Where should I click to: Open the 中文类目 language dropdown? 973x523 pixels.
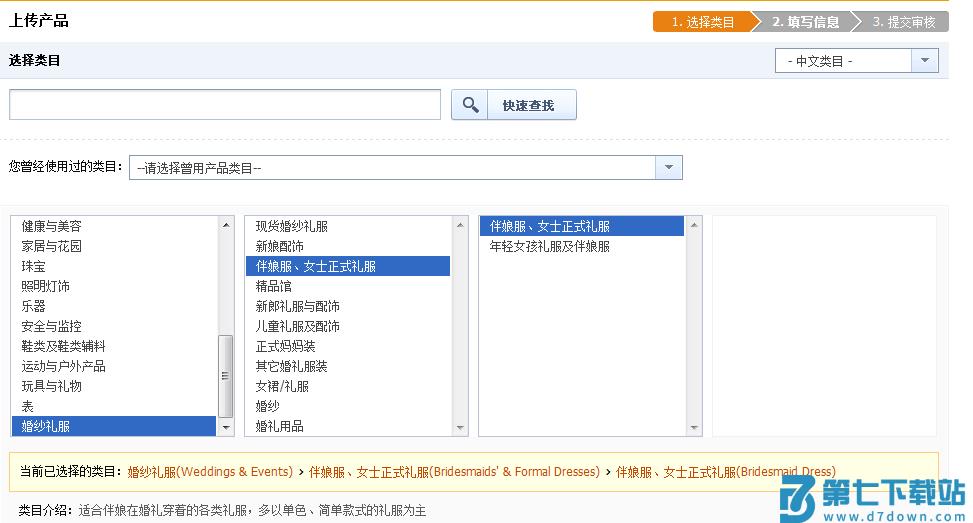(x=856, y=61)
